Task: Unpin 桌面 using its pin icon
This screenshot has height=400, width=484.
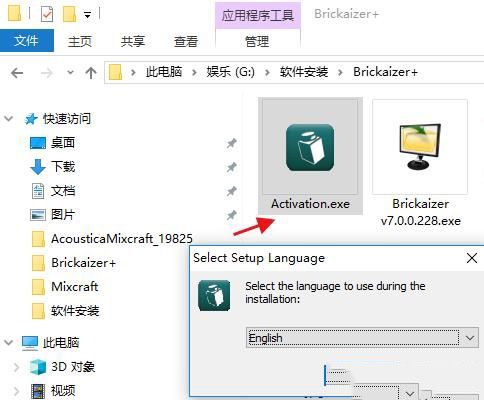Action: click(231, 143)
